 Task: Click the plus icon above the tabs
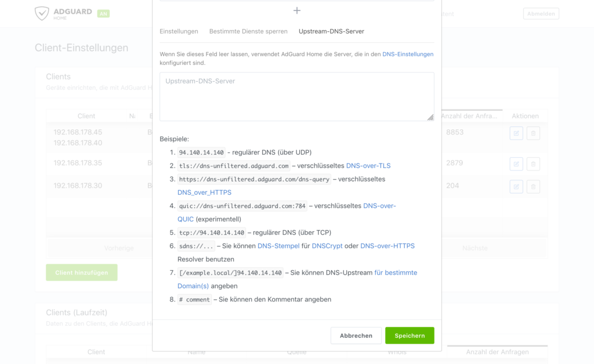click(296, 10)
